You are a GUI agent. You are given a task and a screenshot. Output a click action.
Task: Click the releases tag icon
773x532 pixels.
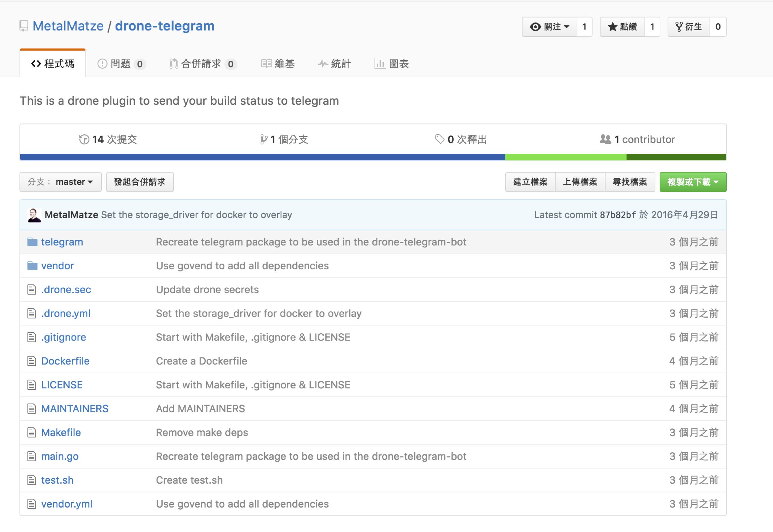click(439, 139)
